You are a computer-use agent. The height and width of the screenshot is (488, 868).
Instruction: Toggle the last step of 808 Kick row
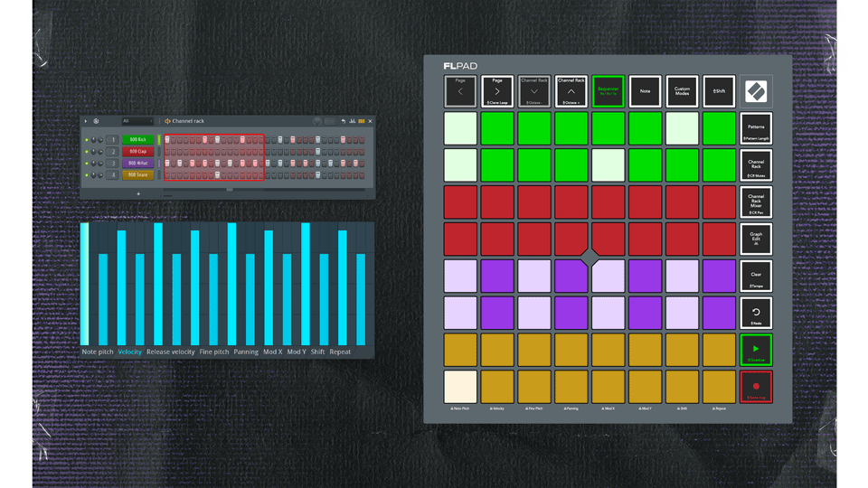click(x=362, y=139)
